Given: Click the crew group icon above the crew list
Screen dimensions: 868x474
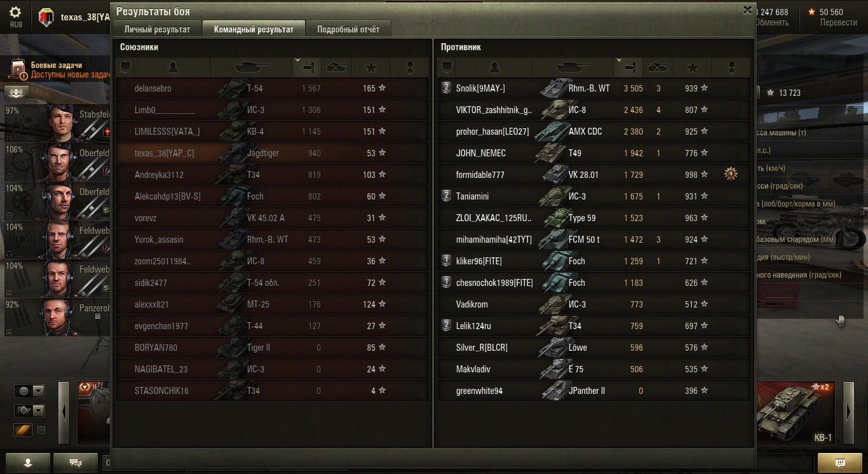Looking at the screenshot, I should click(17, 93).
